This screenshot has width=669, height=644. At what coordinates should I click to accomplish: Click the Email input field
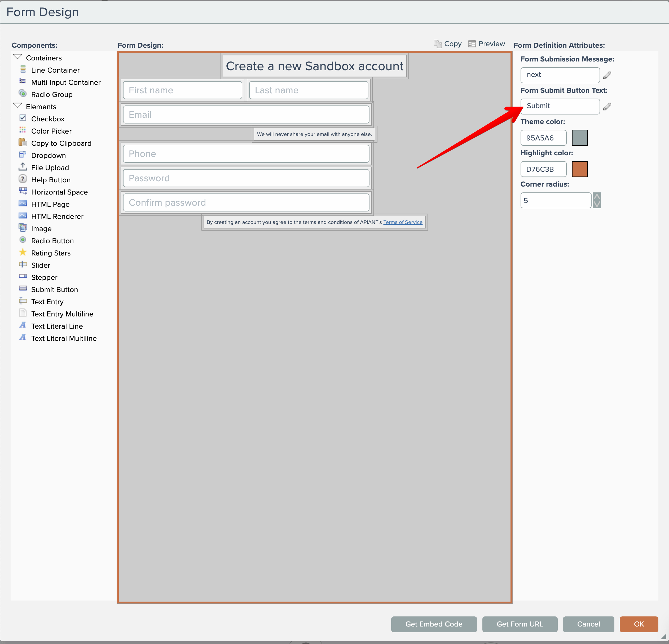click(246, 115)
